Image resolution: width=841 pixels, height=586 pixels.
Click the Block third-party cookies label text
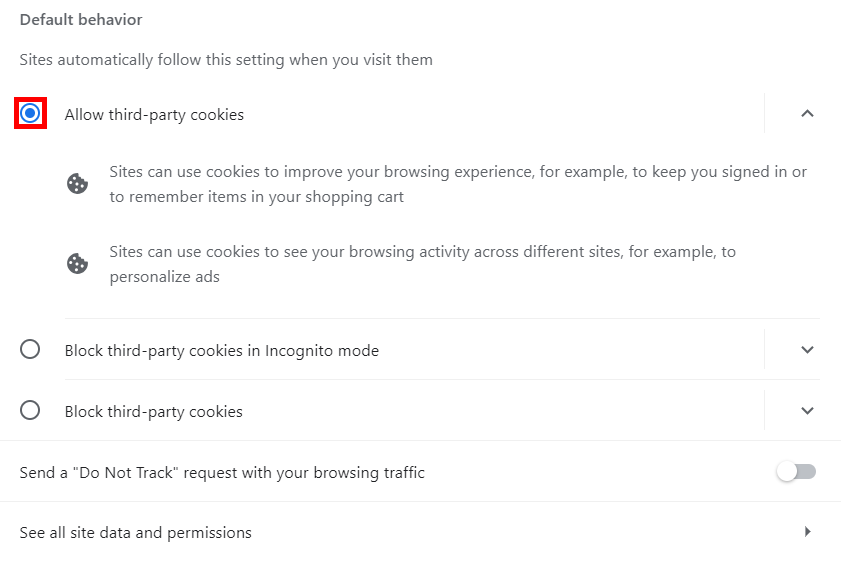tap(153, 411)
